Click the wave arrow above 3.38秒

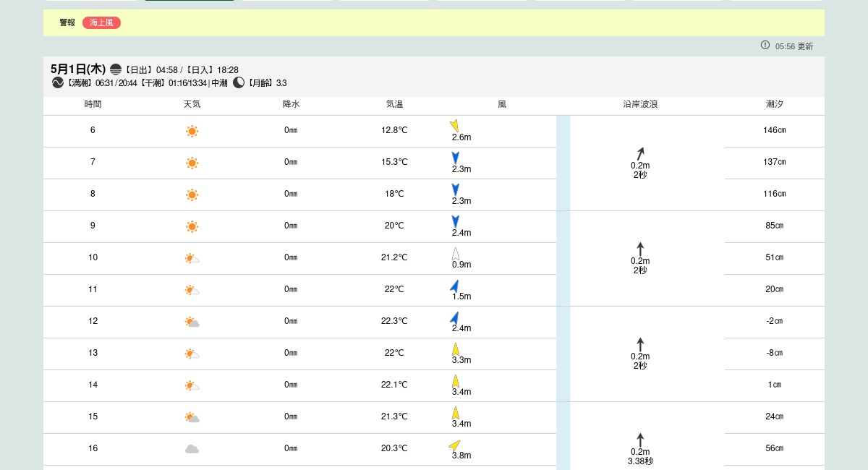640,440
